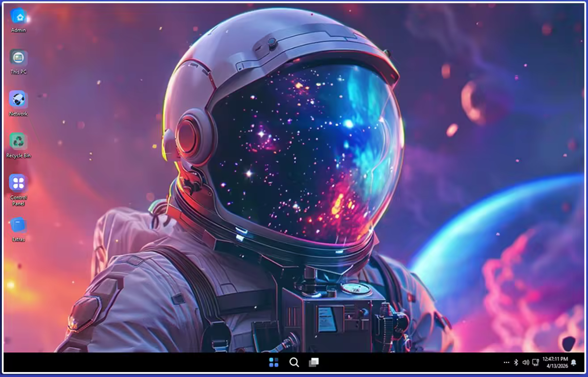The height and width of the screenshot is (377, 588).
Task: Open the Start menu from taskbar
Action: pyautogui.click(x=274, y=362)
